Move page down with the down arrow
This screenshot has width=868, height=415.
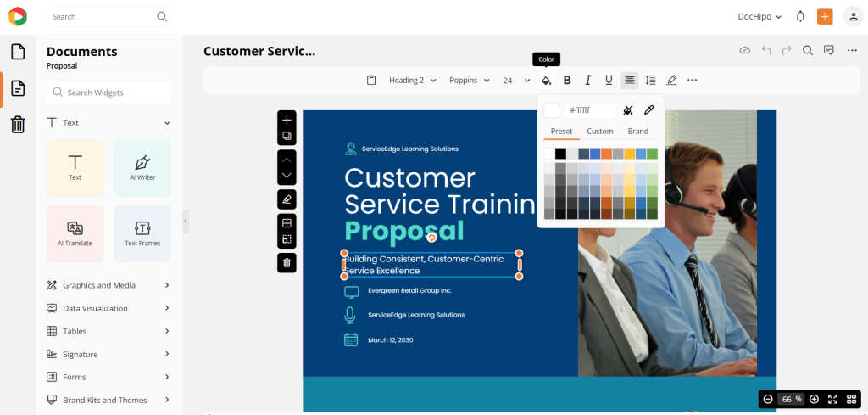tap(287, 175)
